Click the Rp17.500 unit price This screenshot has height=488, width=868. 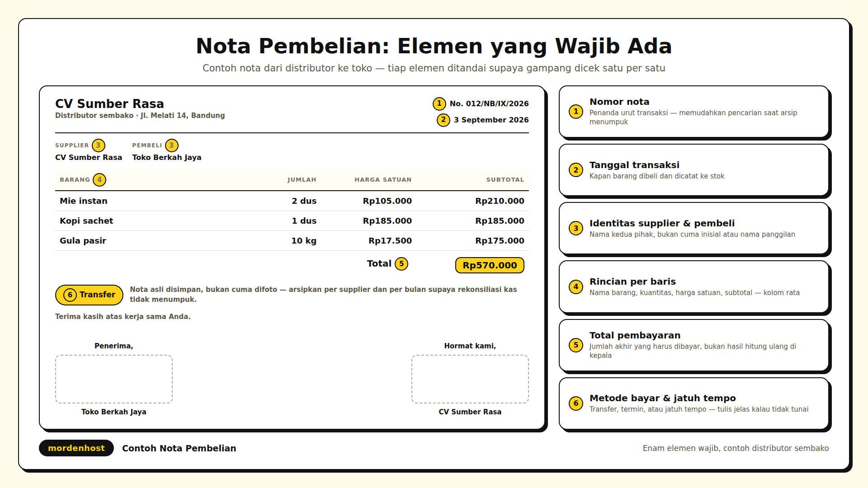390,241
